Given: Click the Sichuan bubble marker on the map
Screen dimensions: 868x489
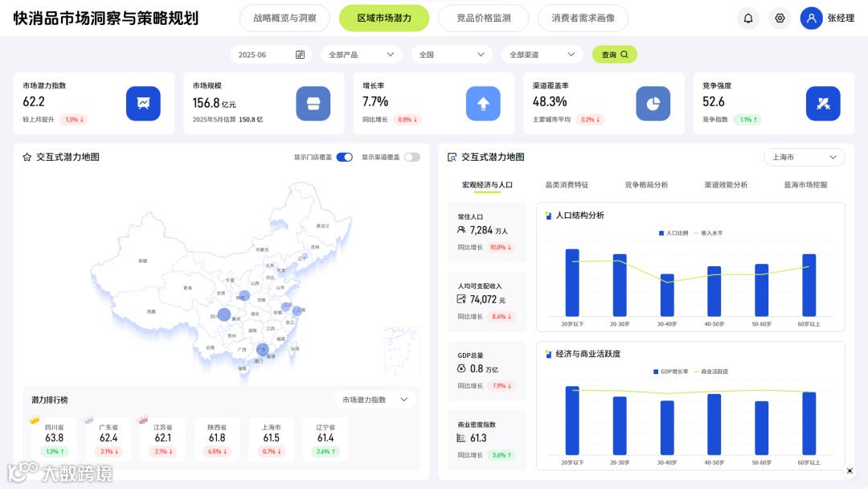Looking at the screenshot, I should click(224, 314).
